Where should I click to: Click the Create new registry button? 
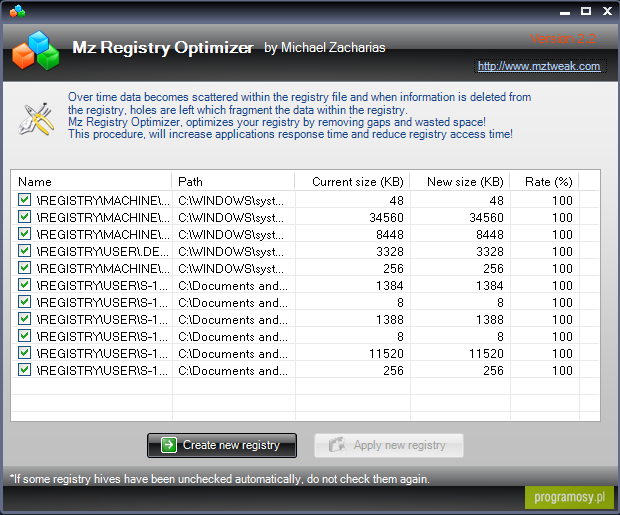point(222,445)
